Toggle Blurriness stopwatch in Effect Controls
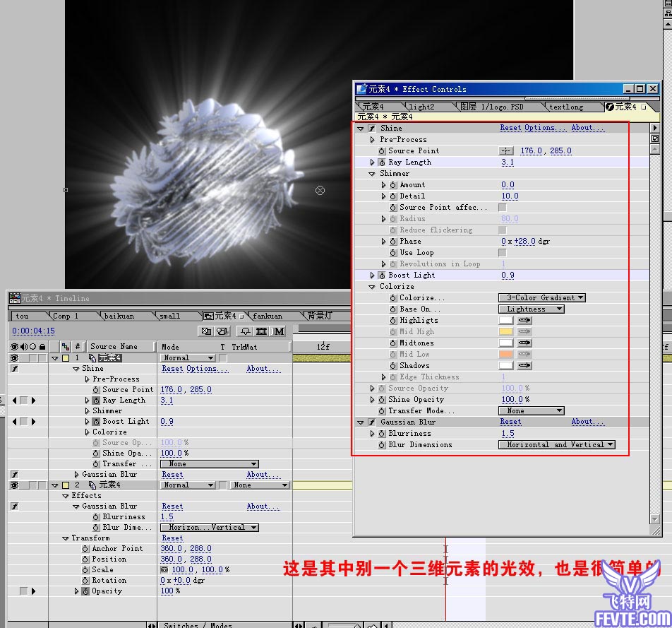672x628 pixels. 382,434
